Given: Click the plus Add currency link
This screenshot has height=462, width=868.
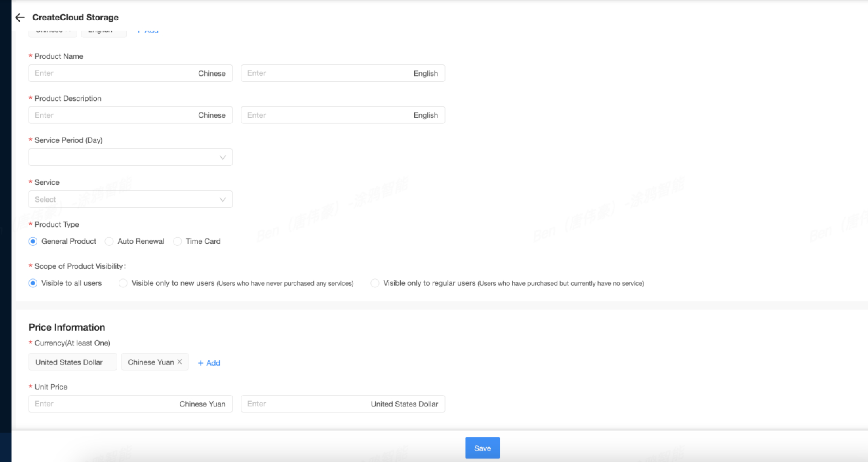Looking at the screenshot, I should [x=209, y=363].
